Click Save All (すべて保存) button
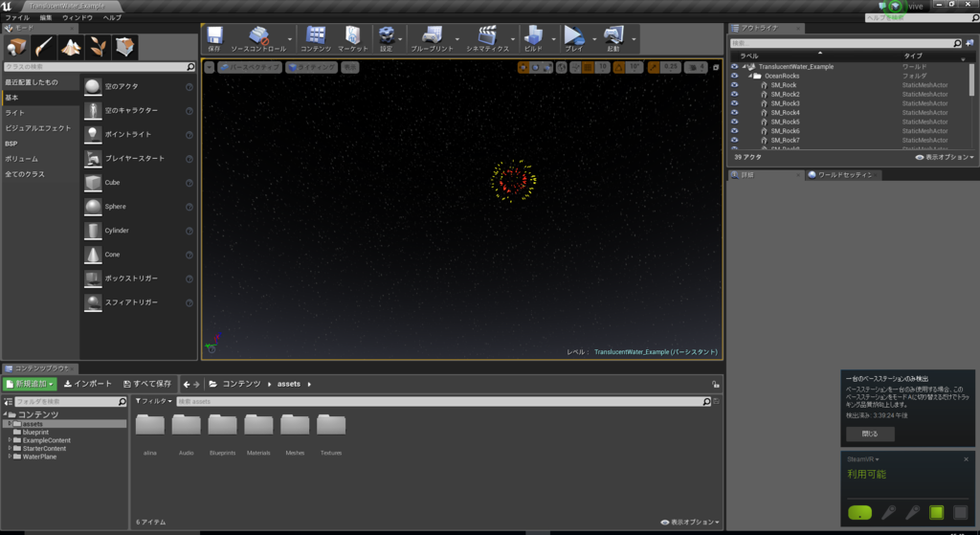Screen dimensions: 980x535 [x=147, y=384]
